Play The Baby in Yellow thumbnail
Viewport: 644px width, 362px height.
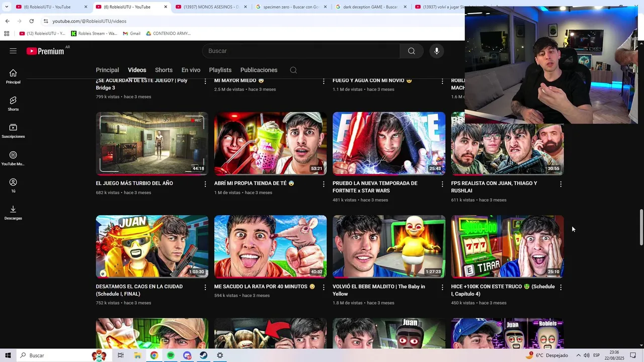[389, 246]
